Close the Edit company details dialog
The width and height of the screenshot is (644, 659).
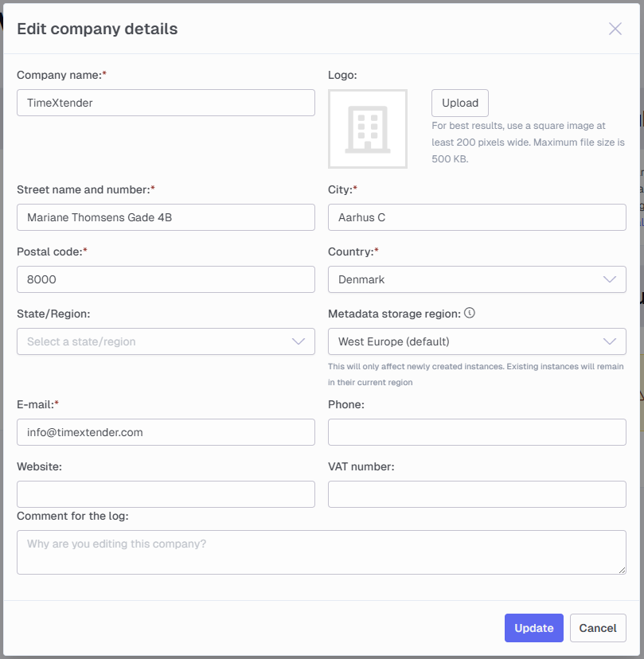click(615, 29)
